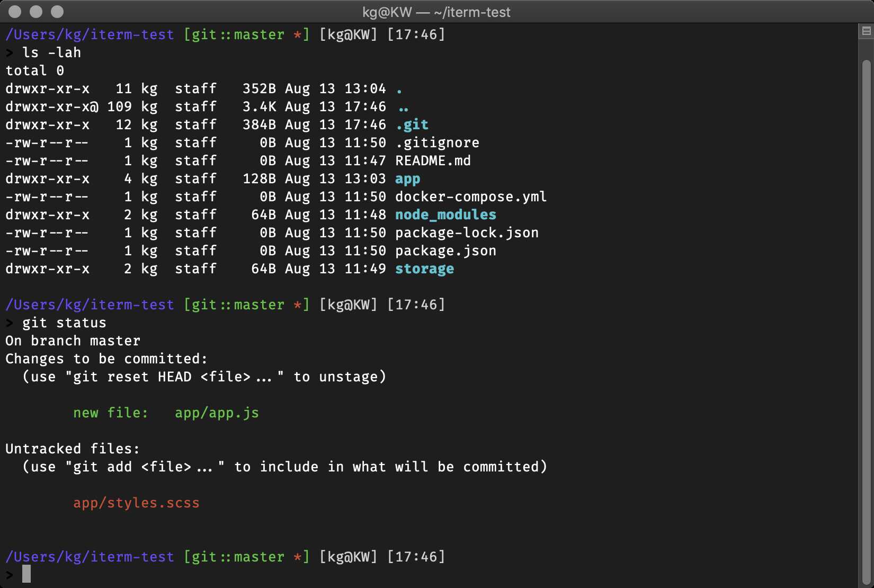
Task: Click the window title 'kg@KW — ~/iterm-test'
Action: click(436, 12)
